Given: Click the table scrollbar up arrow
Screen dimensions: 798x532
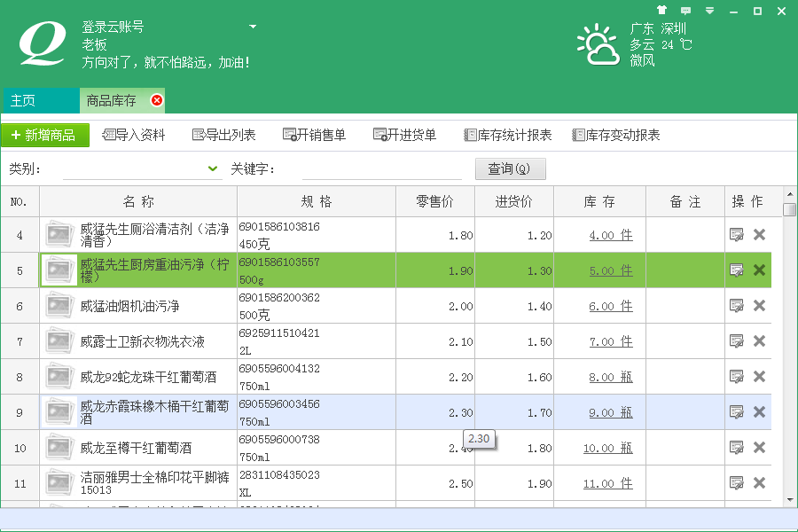Looking at the screenshot, I should point(790,194).
